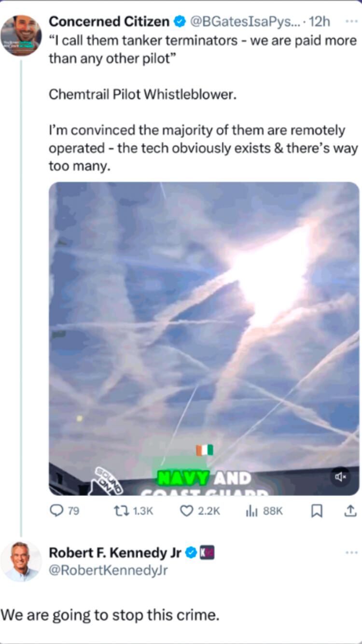Open Robert F. Kennedy Jr's avatar
Image resolution: width=362 pixels, height=644 pixels.
coord(21,561)
